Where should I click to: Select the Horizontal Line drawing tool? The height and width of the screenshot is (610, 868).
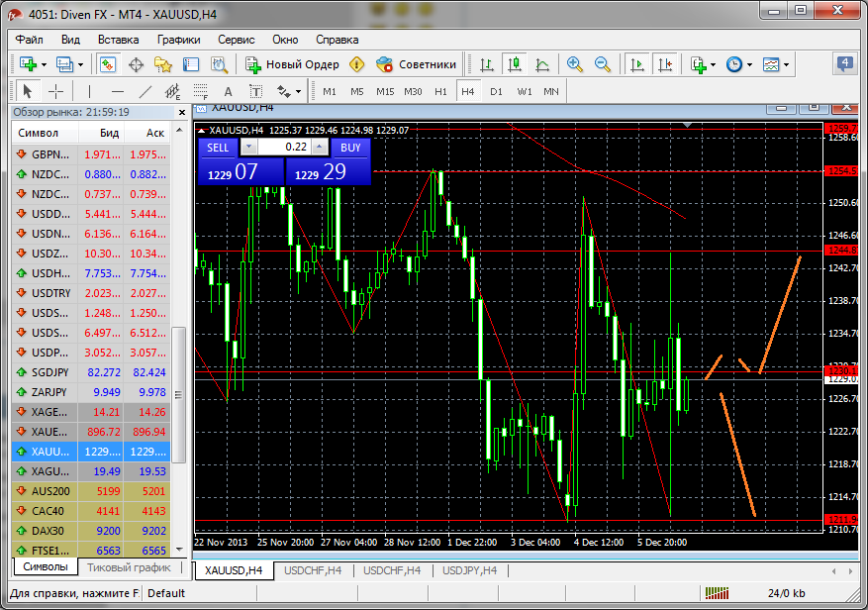point(118,91)
